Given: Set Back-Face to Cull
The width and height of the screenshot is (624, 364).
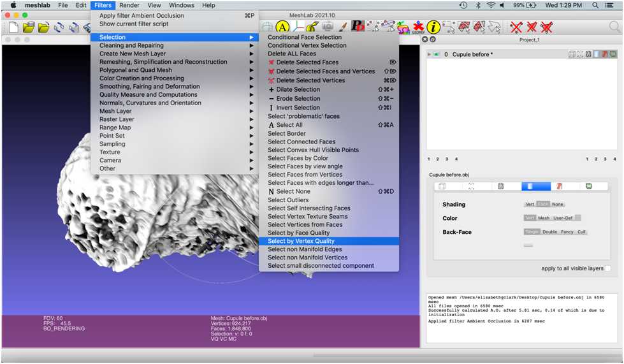Looking at the screenshot, I should point(581,232).
